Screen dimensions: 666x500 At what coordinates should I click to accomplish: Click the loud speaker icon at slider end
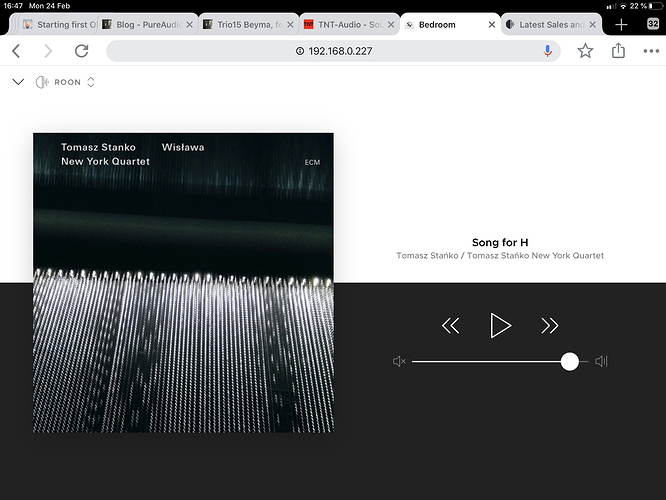[x=601, y=362]
